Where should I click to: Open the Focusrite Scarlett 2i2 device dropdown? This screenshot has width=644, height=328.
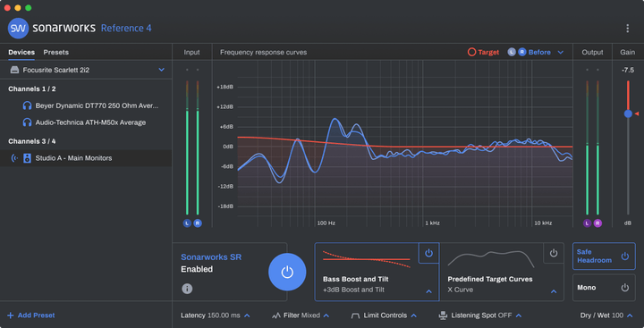pos(161,70)
